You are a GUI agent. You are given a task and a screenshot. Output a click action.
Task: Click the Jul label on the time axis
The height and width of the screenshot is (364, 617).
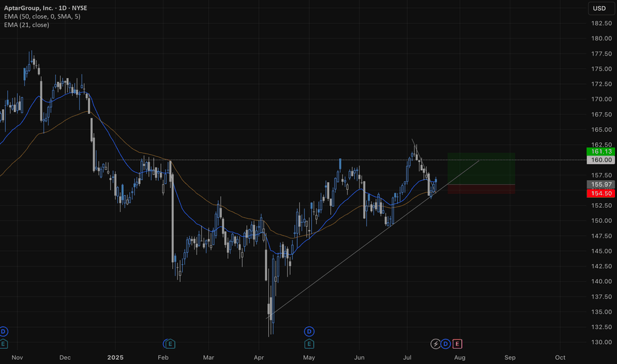[407, 357]
